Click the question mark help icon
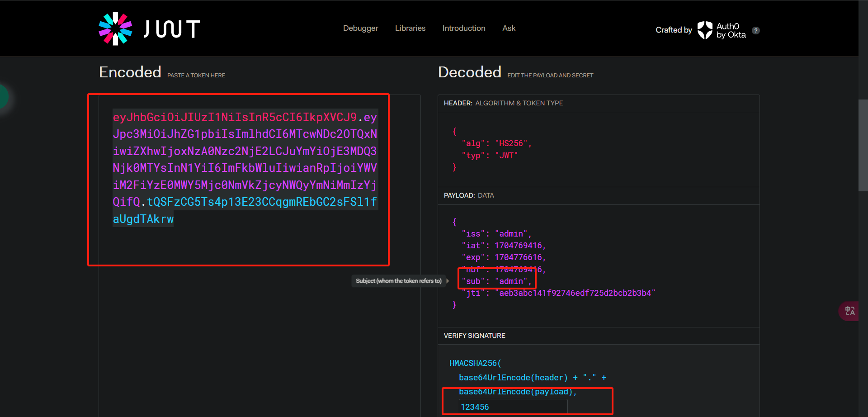 pos(756,30)
